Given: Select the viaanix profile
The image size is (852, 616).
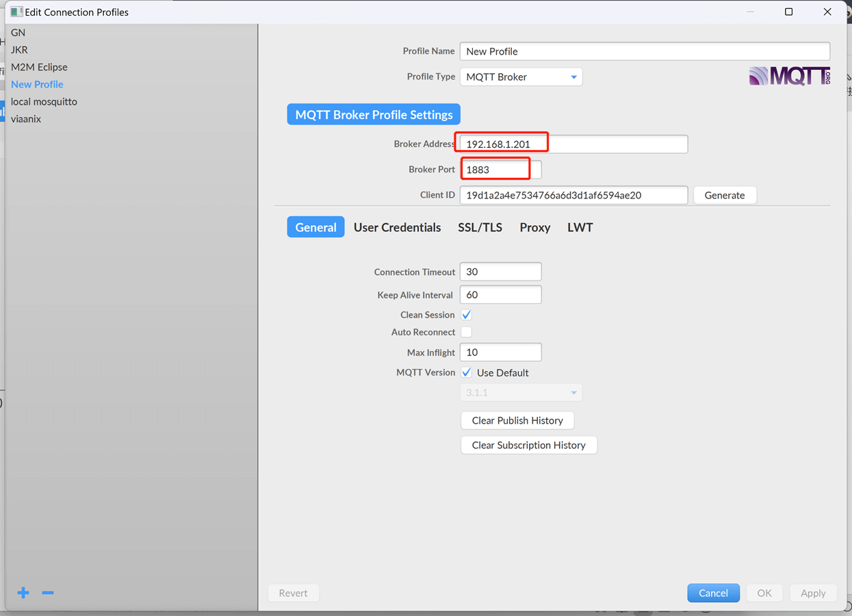Looking at the screenshot, I should 26,118.
